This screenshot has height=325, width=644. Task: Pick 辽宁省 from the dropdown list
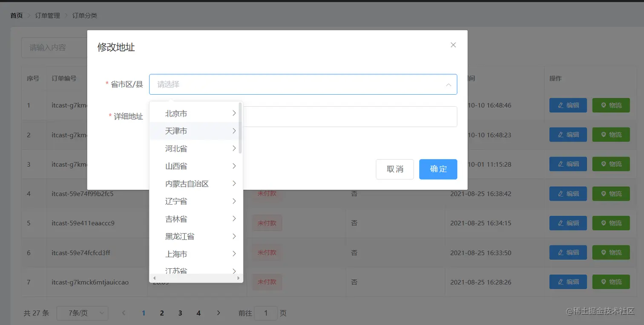(x=196, y=201)
